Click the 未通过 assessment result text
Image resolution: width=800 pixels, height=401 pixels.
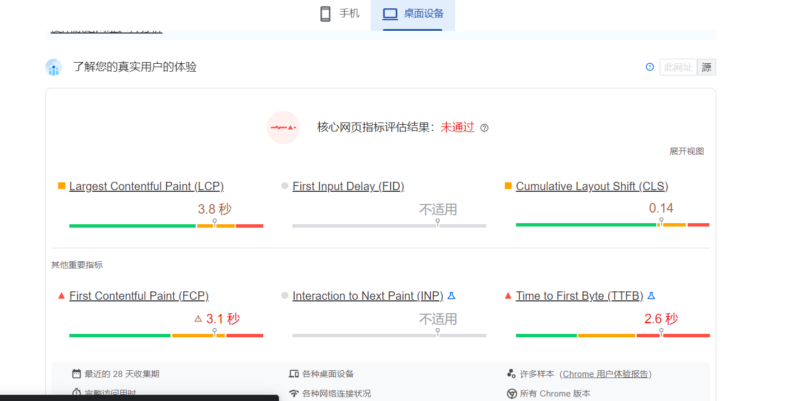pyautogui.click(x=457, y=128)
